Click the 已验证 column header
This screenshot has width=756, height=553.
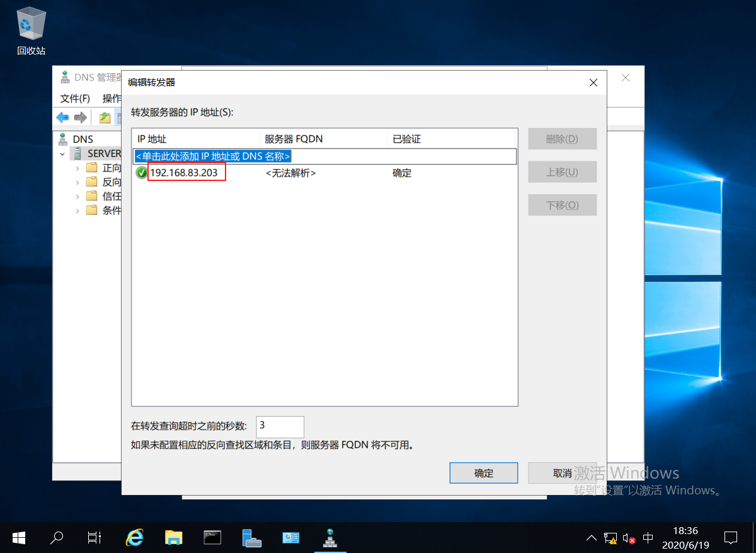(452, 139)
